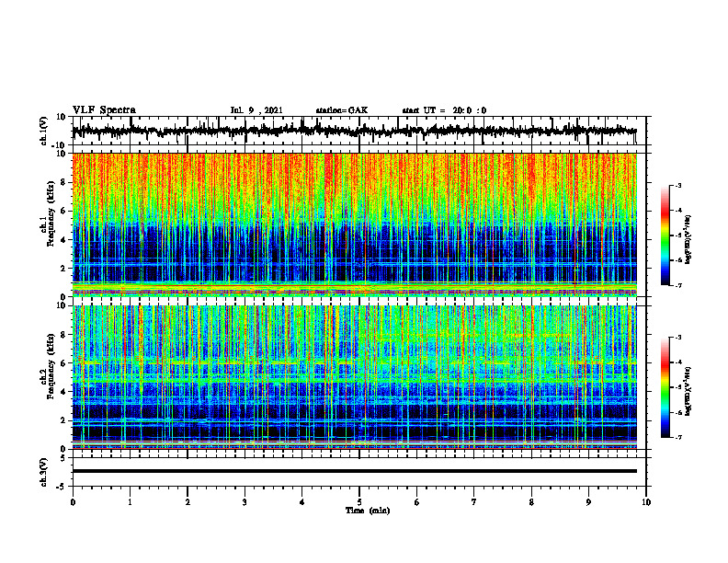728x563 pixels.
Task: Select the "Jul 9, 2021" date text
Action: point(256,110)
